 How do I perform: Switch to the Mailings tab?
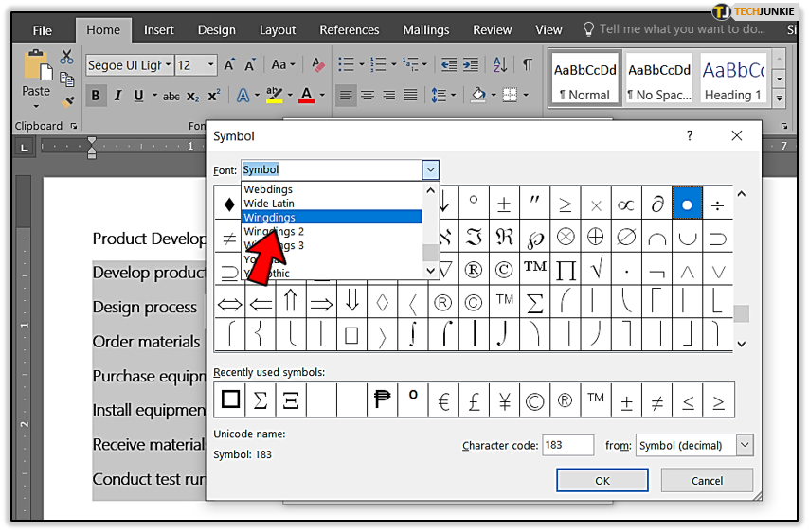pos(425,30)
